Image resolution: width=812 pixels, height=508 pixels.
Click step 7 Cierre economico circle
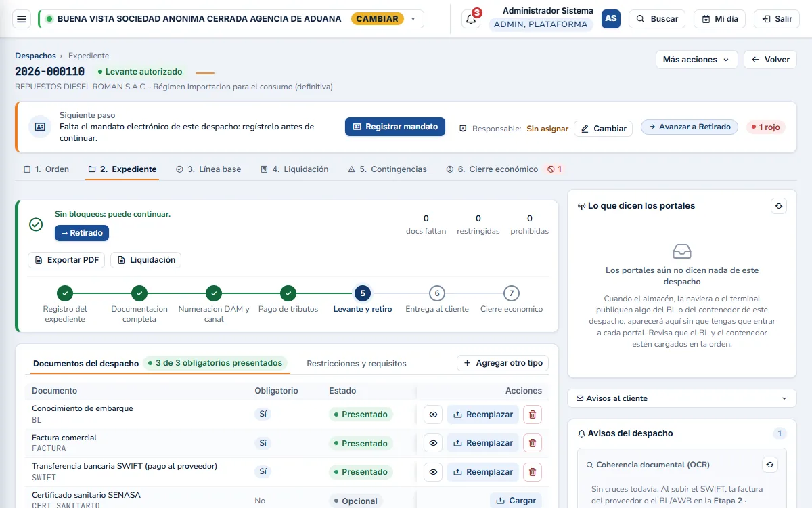tap(512, 293)
